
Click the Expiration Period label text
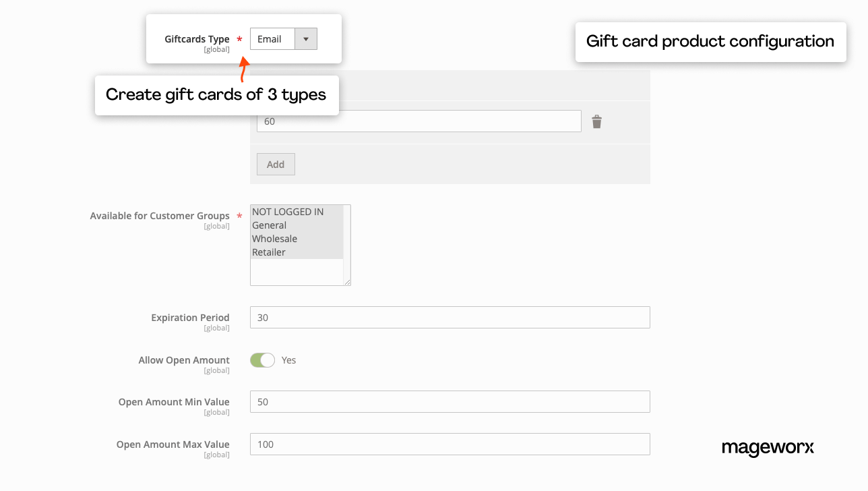(190, 318)
